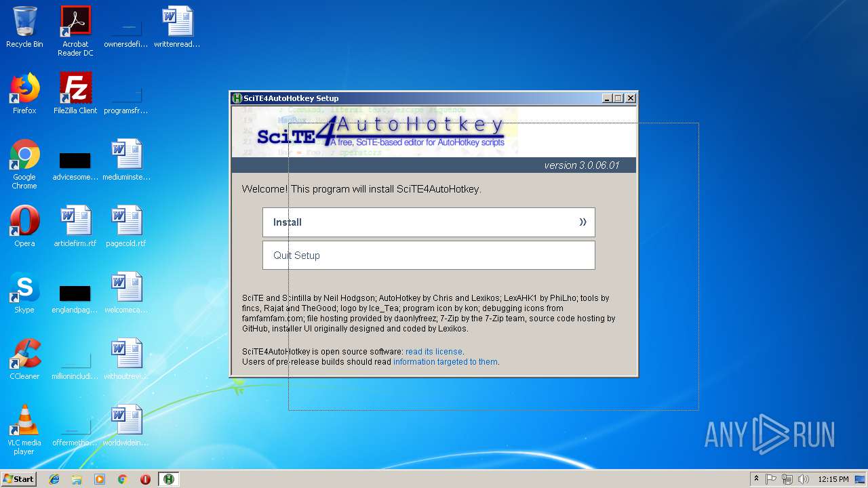Click the SciTE4AutoHotkey title bar icon
Image resolution: width=868 pixels, height=488 pixels.
[237, 98]
